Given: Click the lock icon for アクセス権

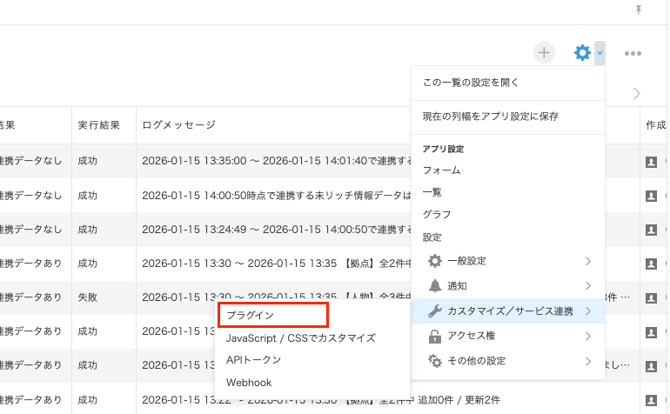Looking at the screenshot, I should pyautogui.click(x=435, y=336).
